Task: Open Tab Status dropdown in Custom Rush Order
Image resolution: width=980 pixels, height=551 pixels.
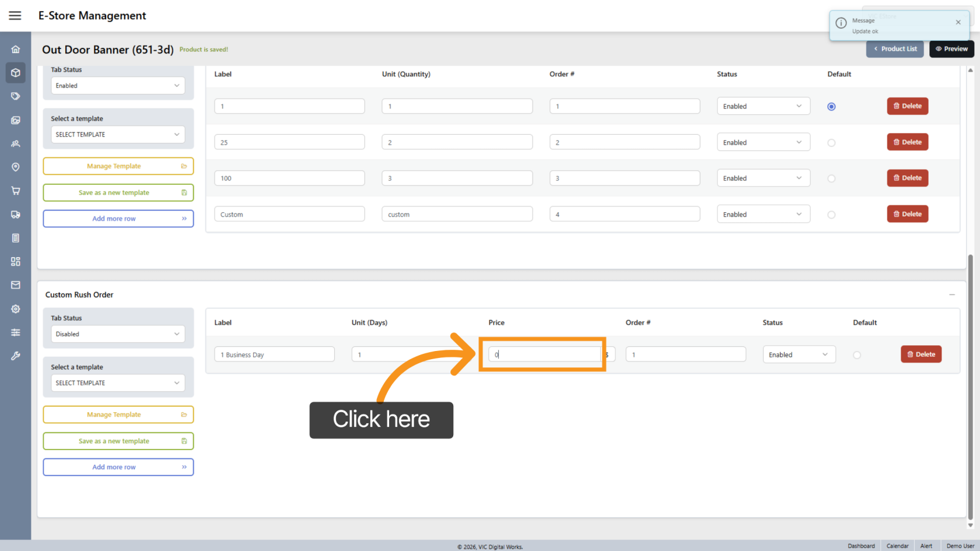Action: [118, 334]
